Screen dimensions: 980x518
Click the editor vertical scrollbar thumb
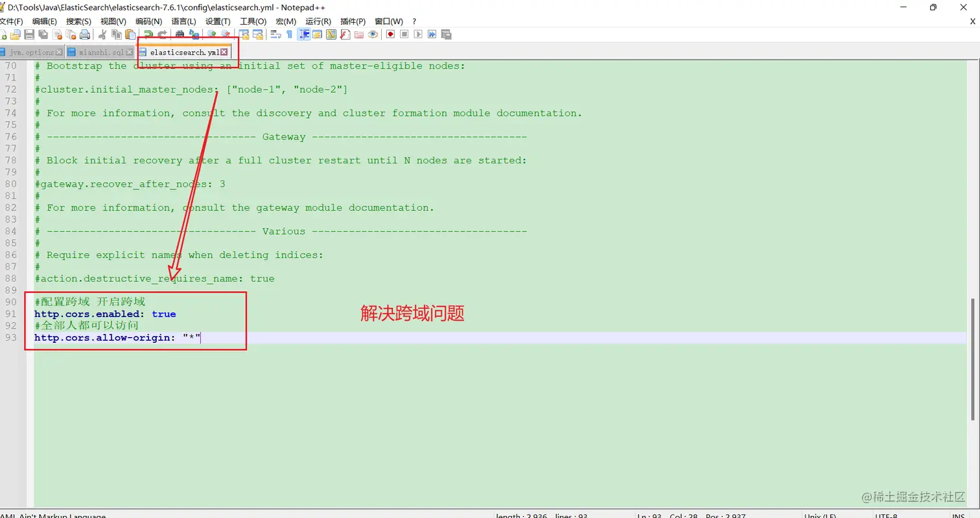[x=974, y=359]
